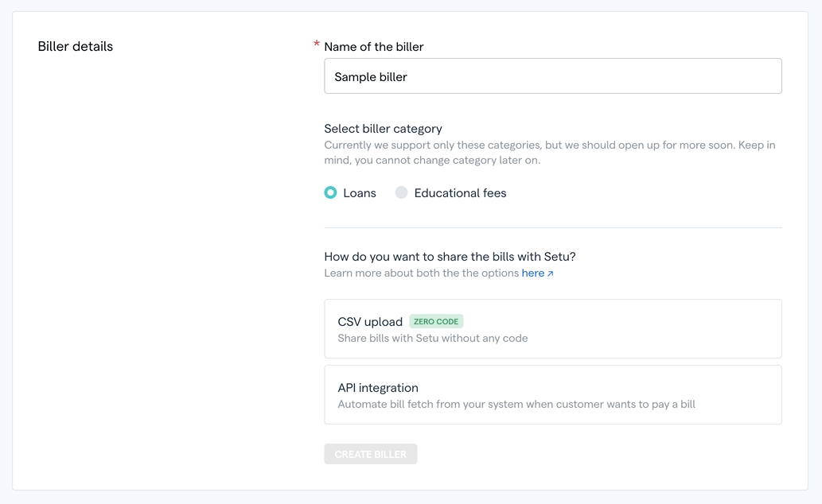Click inside the Name of the biller field
The image size is (822, 504).
(x=552, y=76)
